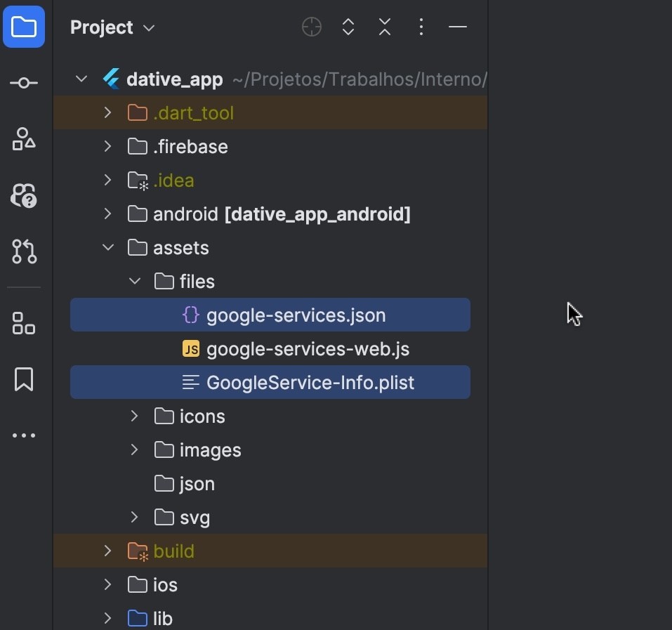
Task: Expand the lib folder
Action: tap(108, 619)
